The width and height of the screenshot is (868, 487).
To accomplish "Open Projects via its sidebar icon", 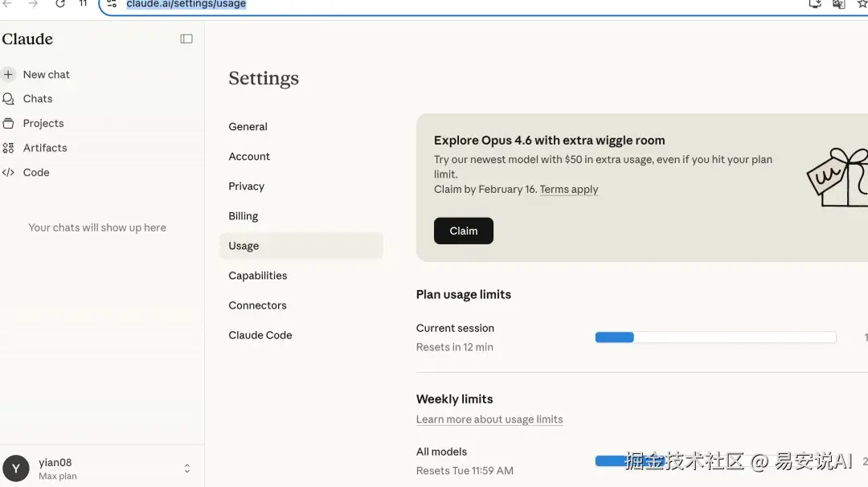I will coord(8,123).
